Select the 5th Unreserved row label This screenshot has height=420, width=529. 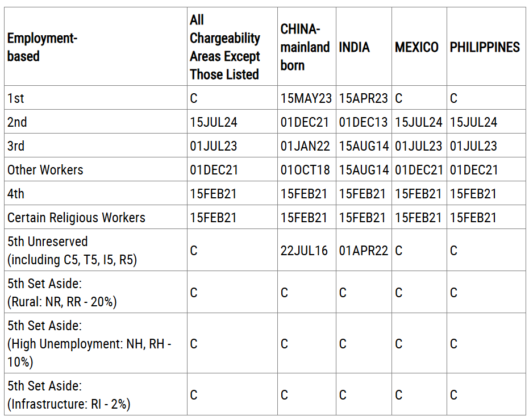click(x=72, y=251)
